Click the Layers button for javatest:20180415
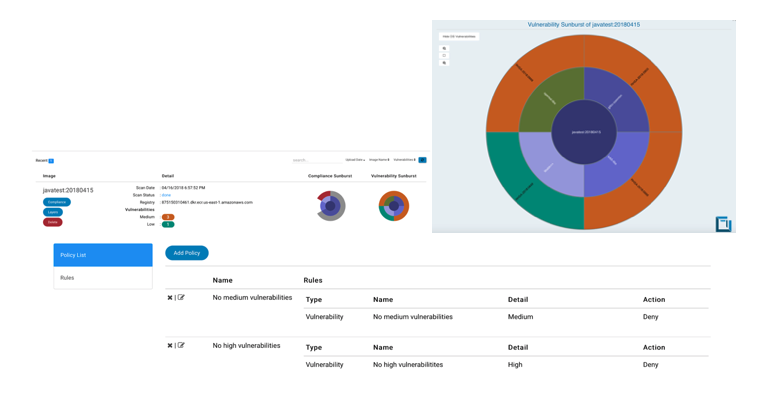This screenshot has height=397, width=774. point(53,212)
